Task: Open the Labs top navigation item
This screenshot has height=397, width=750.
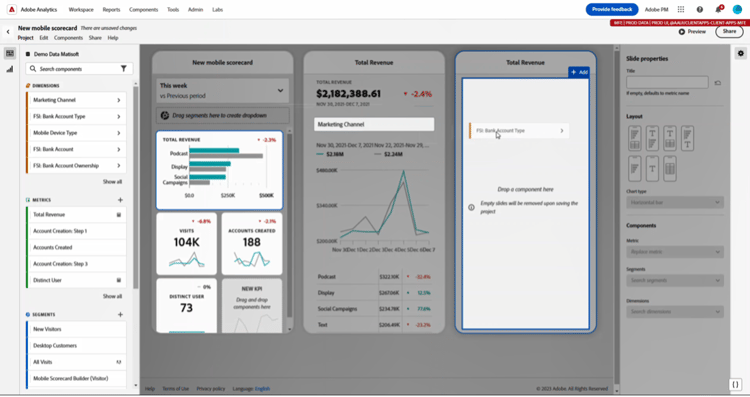Action: (218, 10)
